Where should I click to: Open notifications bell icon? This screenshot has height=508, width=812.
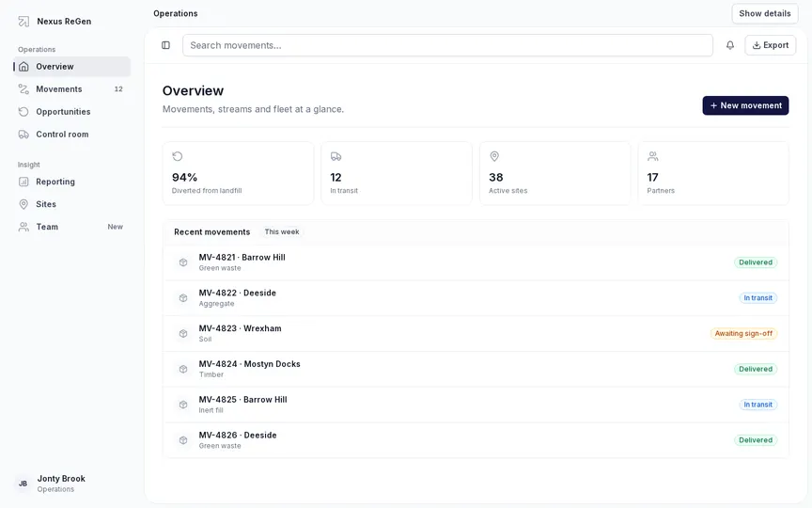pos(730,45)
